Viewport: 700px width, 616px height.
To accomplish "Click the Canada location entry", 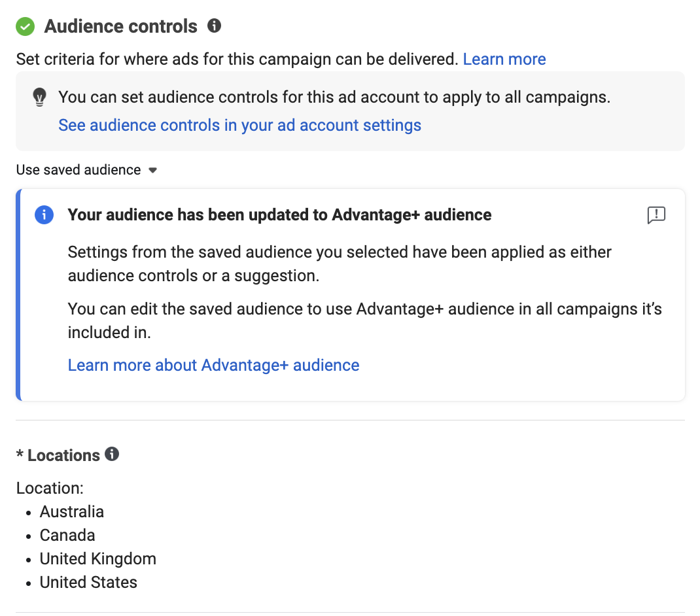I will point(67,535).
